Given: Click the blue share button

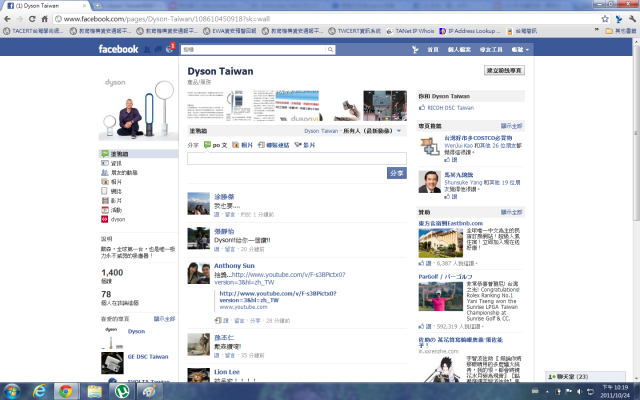Looking at the screenshot, I should pos(397,173).
